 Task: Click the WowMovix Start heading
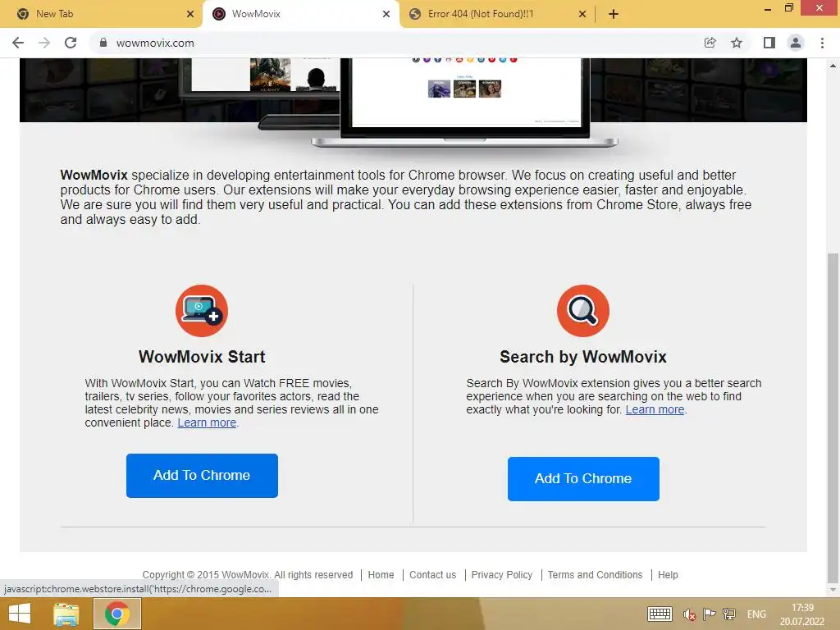(202, 357)
